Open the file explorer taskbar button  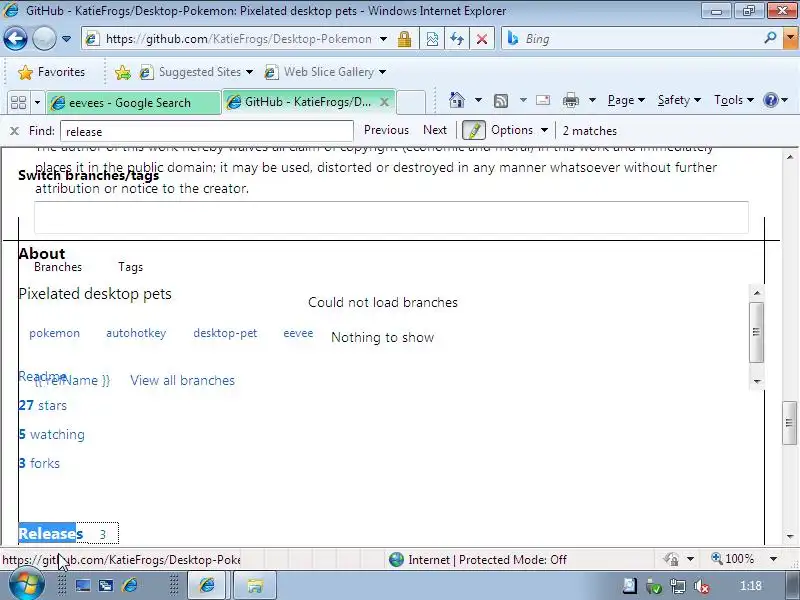pos(255,585)
